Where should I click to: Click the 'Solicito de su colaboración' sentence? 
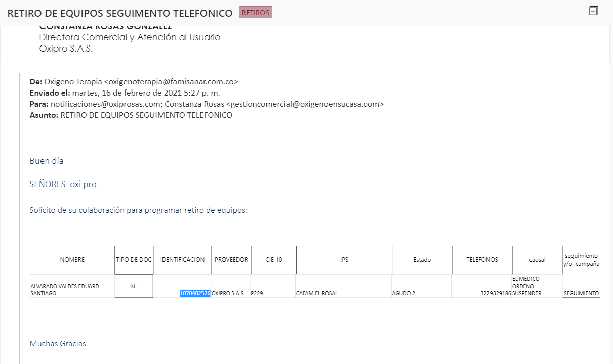139,210
